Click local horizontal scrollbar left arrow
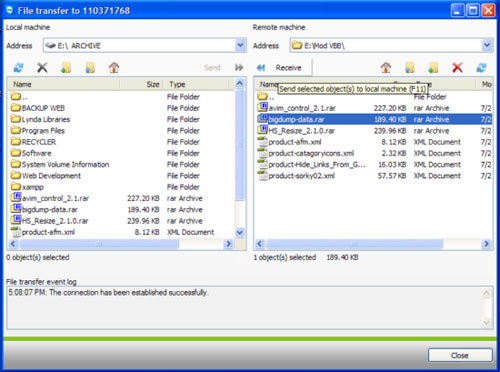 tap(13, 244)
